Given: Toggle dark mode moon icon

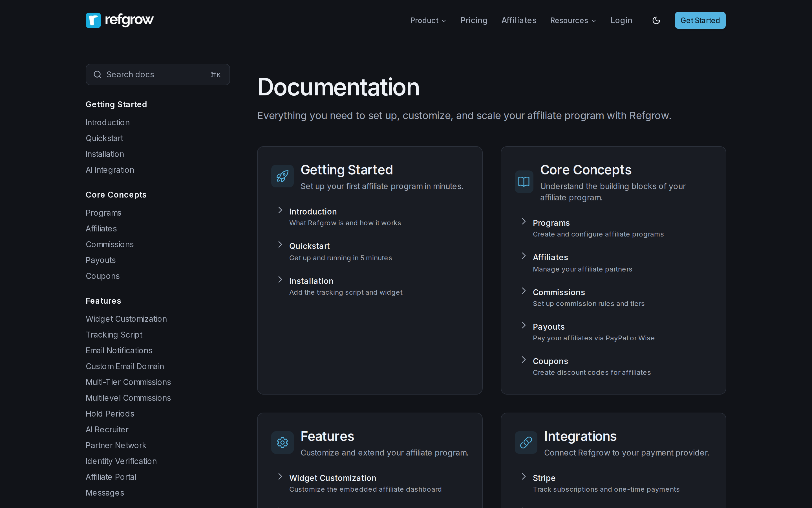Looking at the screenshot, I should [656, 21].
